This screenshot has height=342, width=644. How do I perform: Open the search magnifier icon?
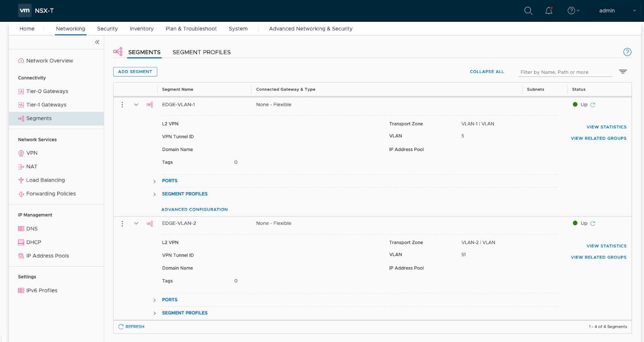click(528, 11)
